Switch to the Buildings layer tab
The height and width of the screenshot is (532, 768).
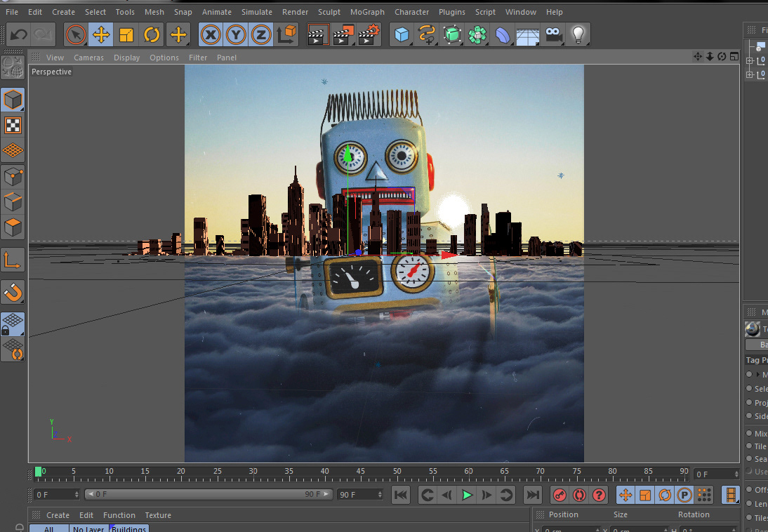click(129, 528)
